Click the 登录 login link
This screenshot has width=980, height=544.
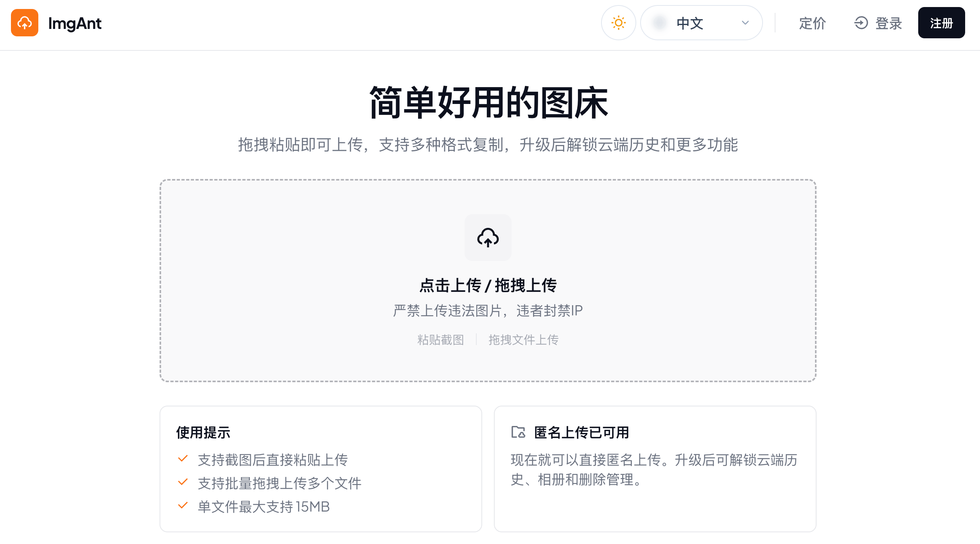tap(888, 23)
